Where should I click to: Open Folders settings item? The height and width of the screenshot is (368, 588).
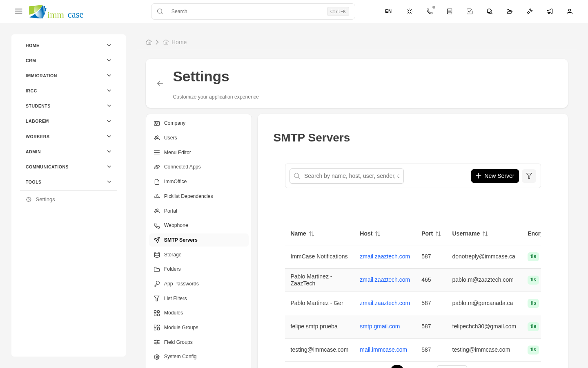pyautogui.click(x=199, y=269)
